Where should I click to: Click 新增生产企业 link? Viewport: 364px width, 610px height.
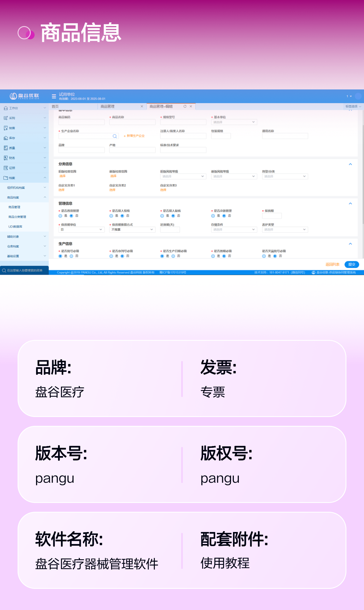[x=134, y=136]
